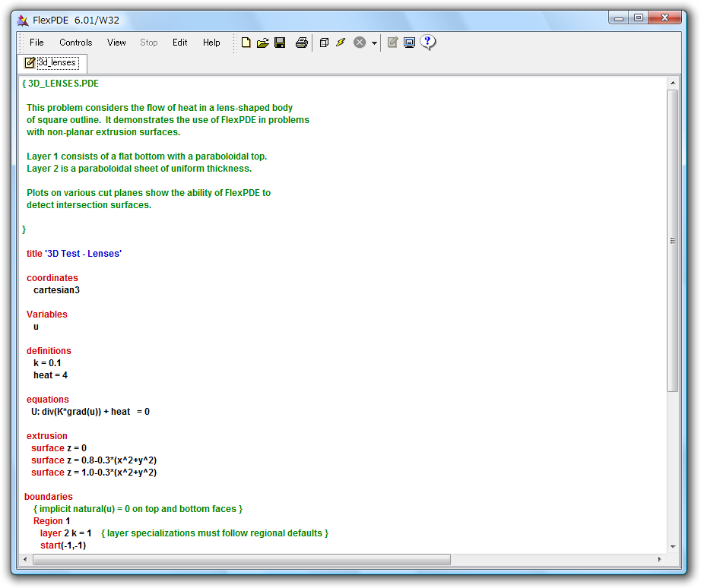
Task: Click the 'Plots on various cut planes' comment
Action: point(148,192)
